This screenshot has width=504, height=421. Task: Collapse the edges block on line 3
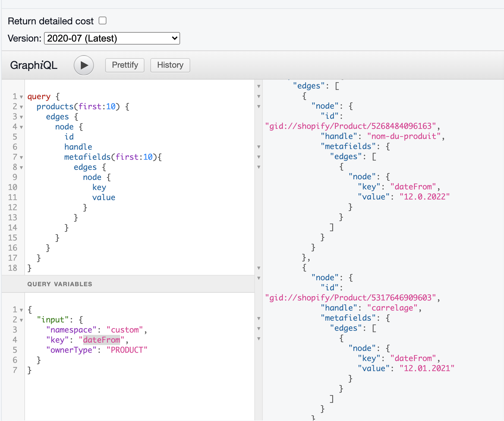[x=21, y=117]
